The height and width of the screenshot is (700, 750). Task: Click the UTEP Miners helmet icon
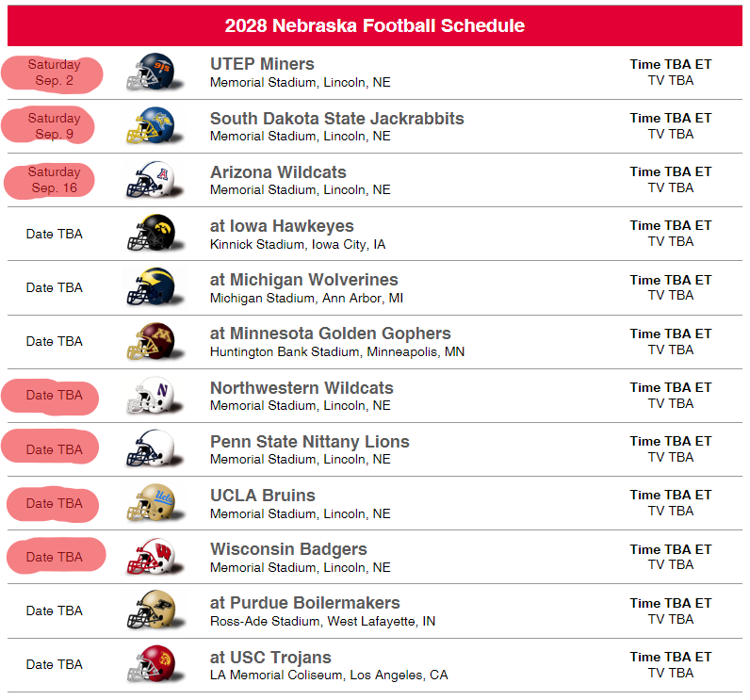point(154,73)
